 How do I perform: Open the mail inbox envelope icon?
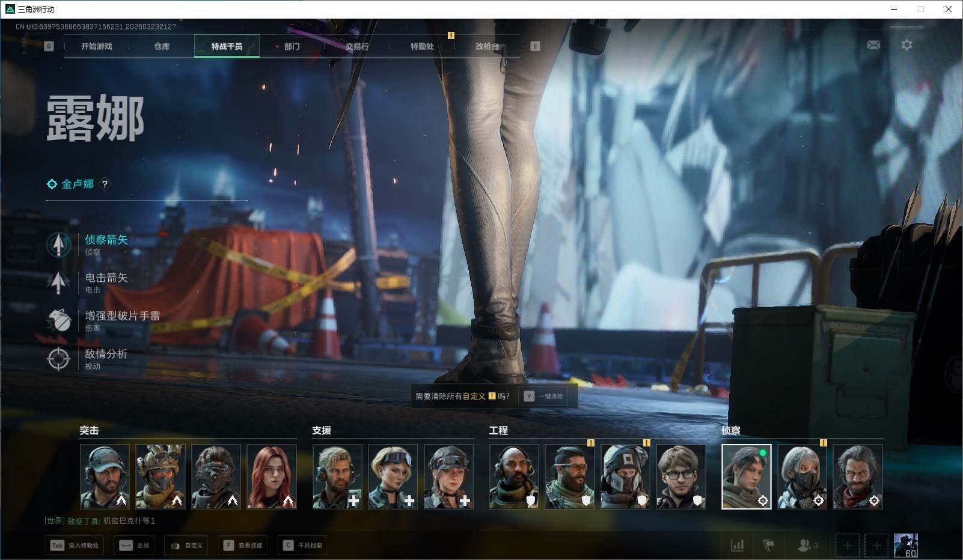coord(873,45)
